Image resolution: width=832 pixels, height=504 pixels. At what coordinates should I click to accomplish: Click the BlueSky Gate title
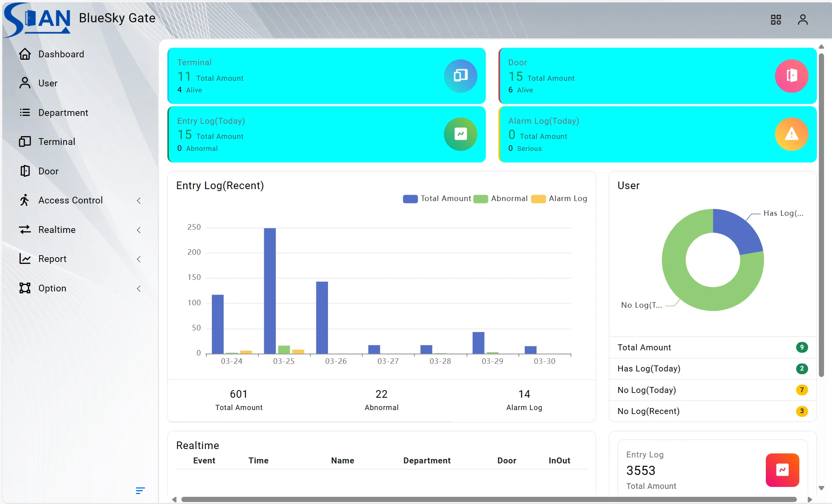[117, 18]
